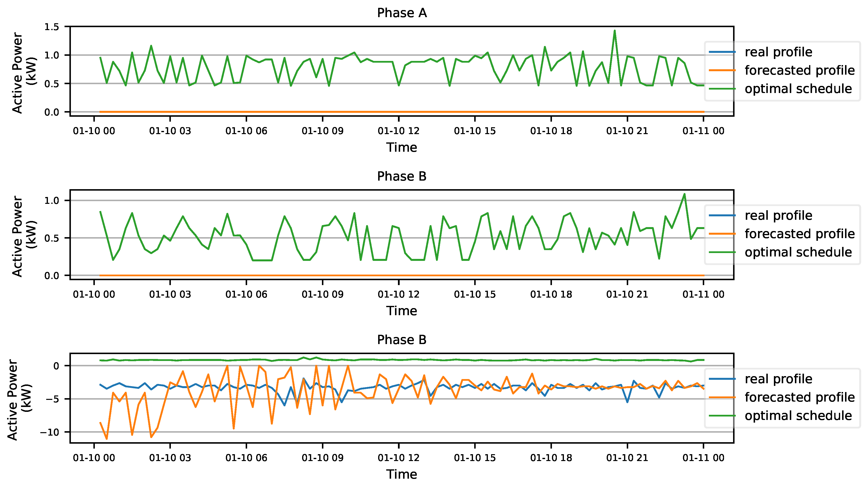The image size is (868, 486).
Task: Click the −10 y-axis tick on bottom chart
Action: [x=49, y=432]
